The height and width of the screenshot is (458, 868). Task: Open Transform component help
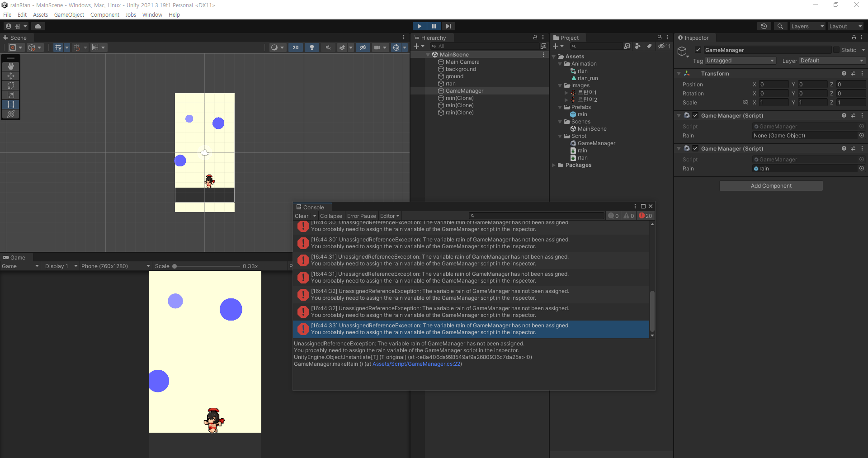844,73
